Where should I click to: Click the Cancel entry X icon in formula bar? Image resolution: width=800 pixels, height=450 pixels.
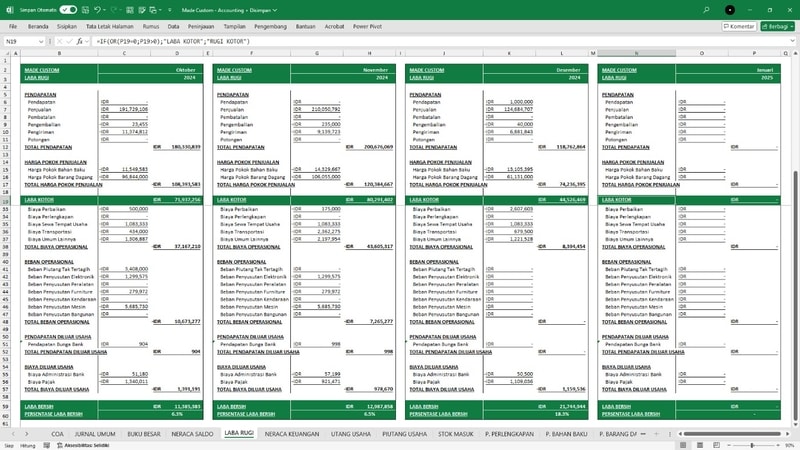click(59, 41)
